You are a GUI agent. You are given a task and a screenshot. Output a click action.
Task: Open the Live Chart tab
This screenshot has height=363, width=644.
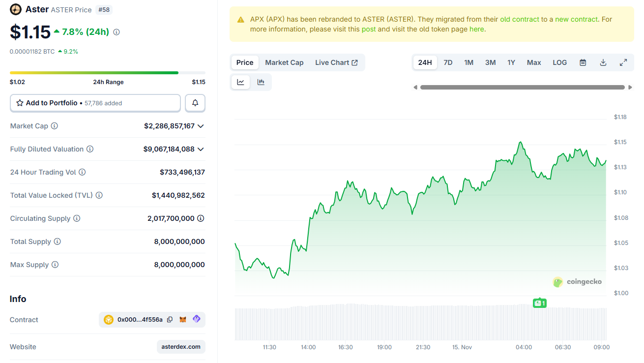point(336,62)
